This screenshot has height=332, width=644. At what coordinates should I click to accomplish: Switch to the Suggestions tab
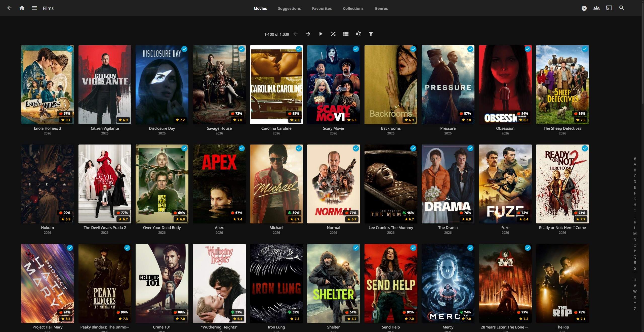click(x=289, y=8)
